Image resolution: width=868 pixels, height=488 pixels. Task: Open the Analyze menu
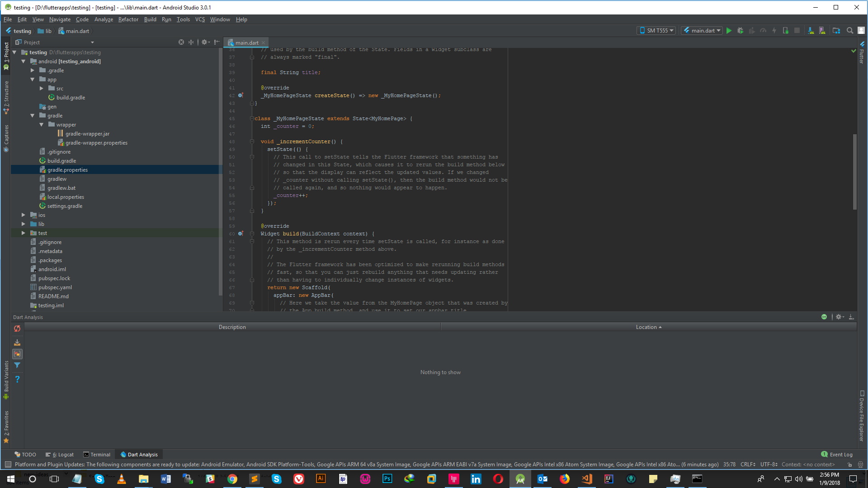(x=104, y=19)
